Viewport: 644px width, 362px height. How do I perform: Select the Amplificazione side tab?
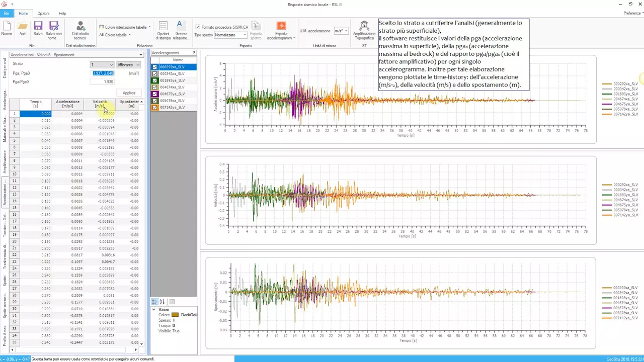click(5, 162)
